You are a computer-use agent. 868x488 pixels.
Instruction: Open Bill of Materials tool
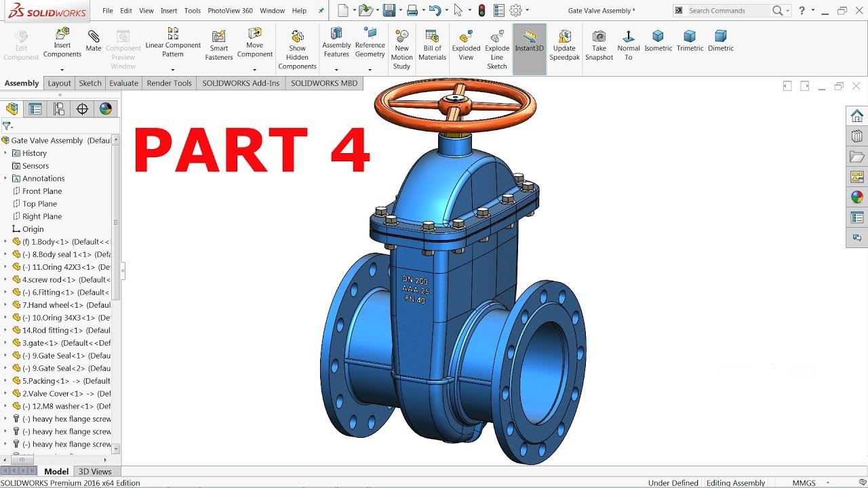coord(432,45)
